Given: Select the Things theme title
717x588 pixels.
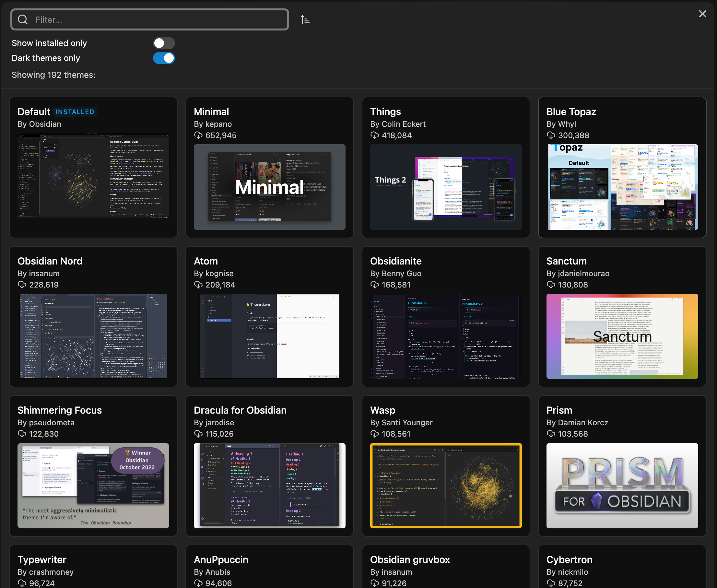Looking at the screenshot, I should (x=385, y=112).
